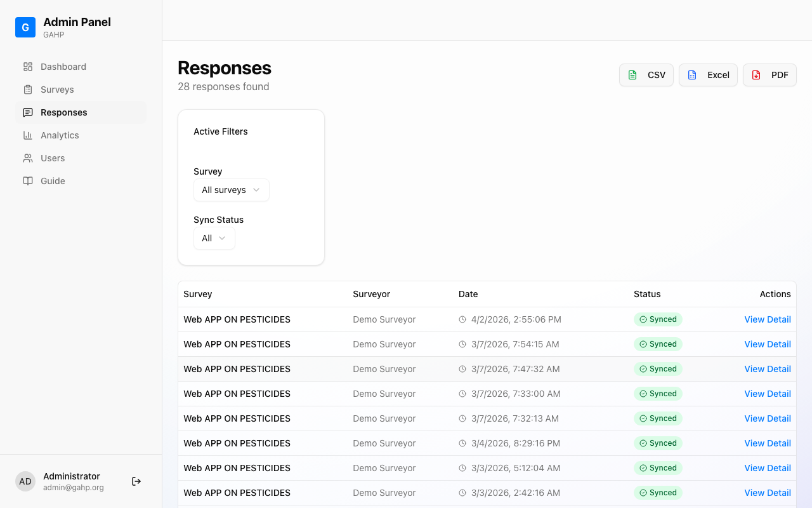Screen dimensions: 812x508
Task: Select the Surveys clipboard icon
Action: tap(27, 89)
